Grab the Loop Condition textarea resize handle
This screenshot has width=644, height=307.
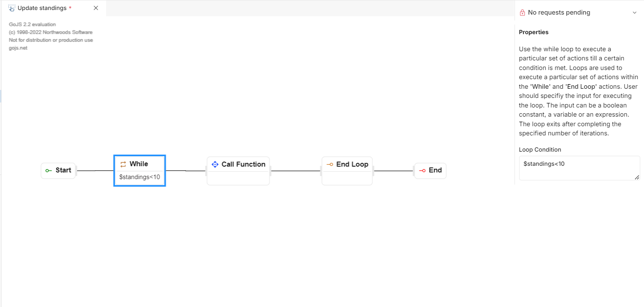[x=637, y=177]
